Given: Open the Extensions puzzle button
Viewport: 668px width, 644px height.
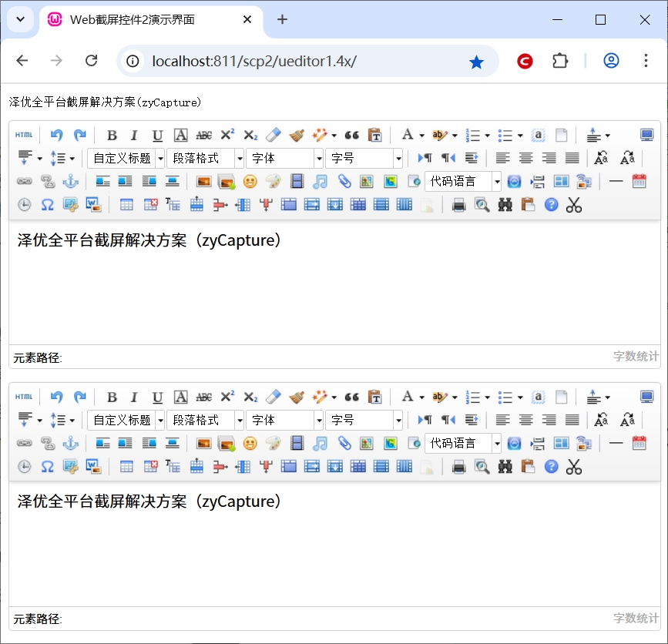Looking at the screenshot, I should [x=560, y=61].
